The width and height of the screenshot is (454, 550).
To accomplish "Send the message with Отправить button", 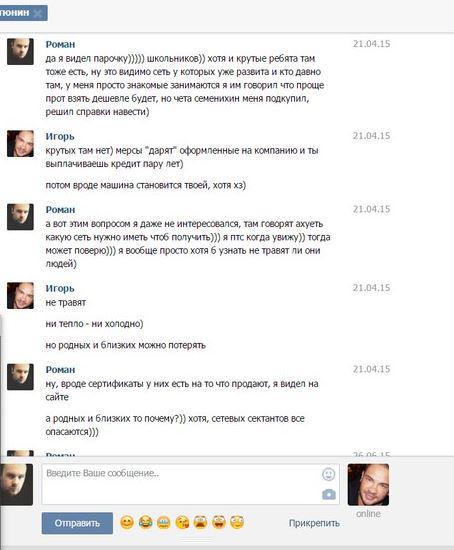I will coord(77,523).
